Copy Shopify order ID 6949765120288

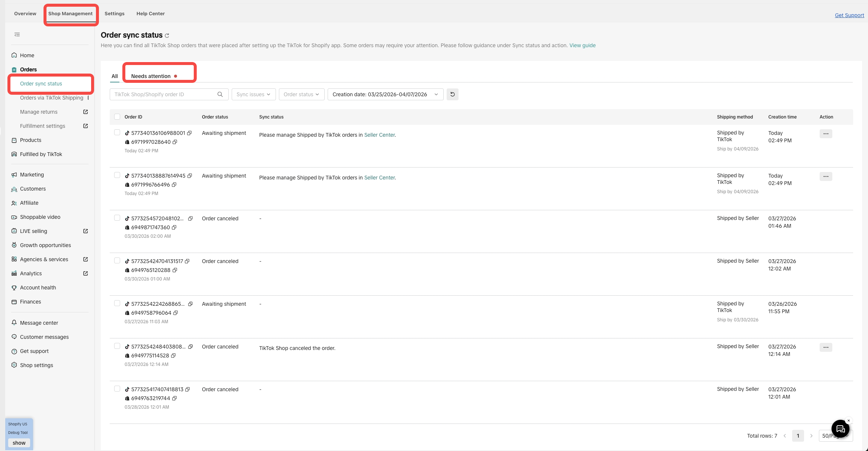pyautogui.click(x=175, y=270)
